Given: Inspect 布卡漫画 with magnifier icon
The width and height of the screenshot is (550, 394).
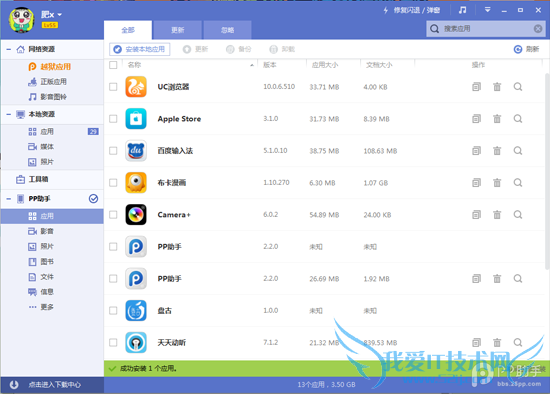Looking at the screenshot, I should (518, 182).
